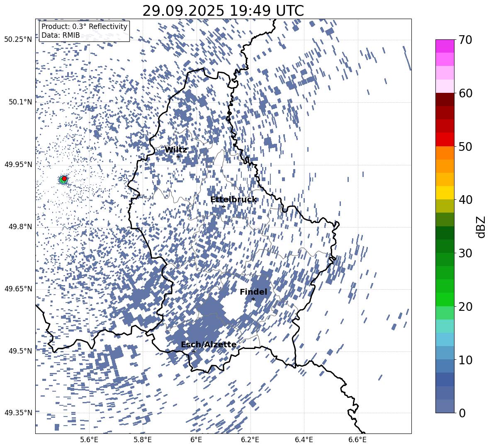Viewport: 491px width, 448px height.
Task: Click the red radar site marker
Action: pos(64,178)
